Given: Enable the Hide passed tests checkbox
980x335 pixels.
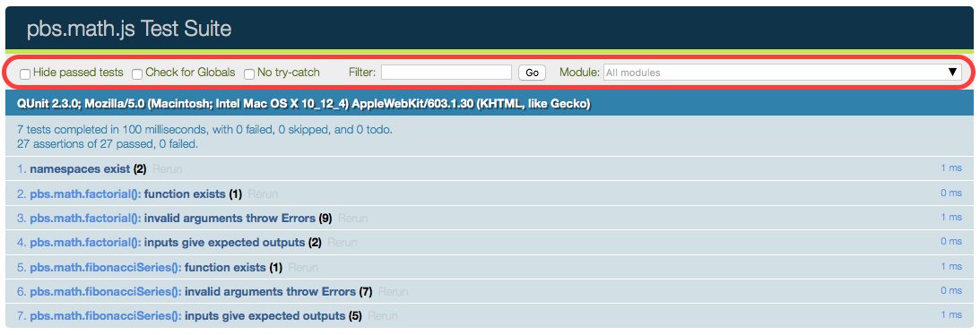Looking at the screenshot, I should (25, 74).
